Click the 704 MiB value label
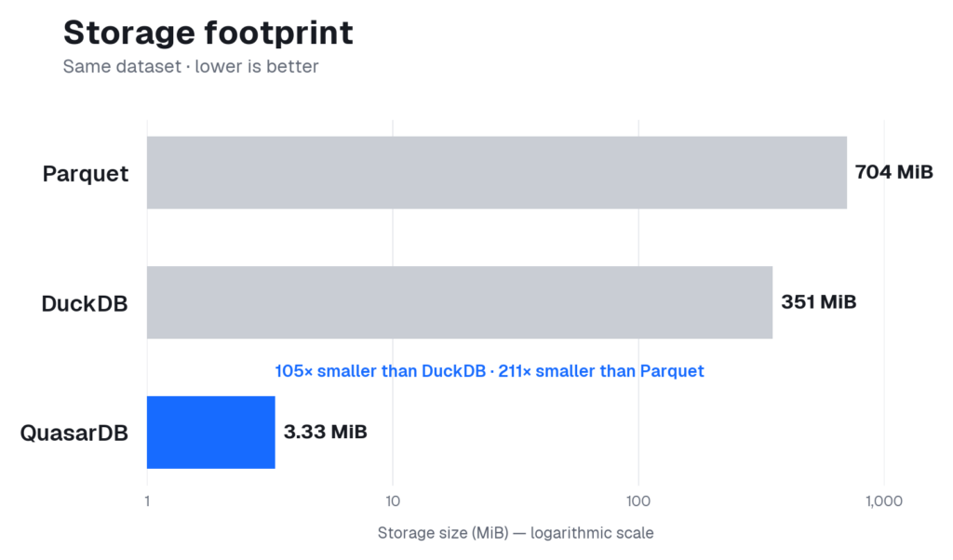The width and height of the screenshot is (953, 560). (893, 172)
